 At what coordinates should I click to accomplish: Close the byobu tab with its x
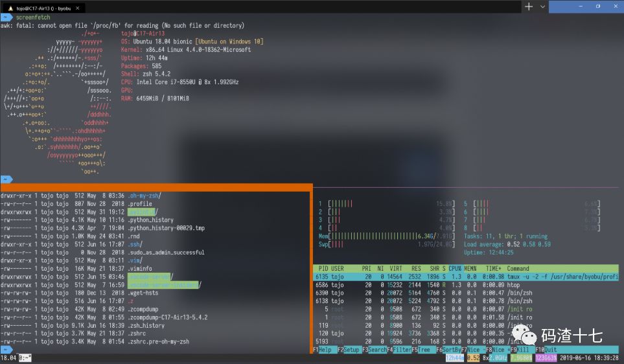coord(78,8)
